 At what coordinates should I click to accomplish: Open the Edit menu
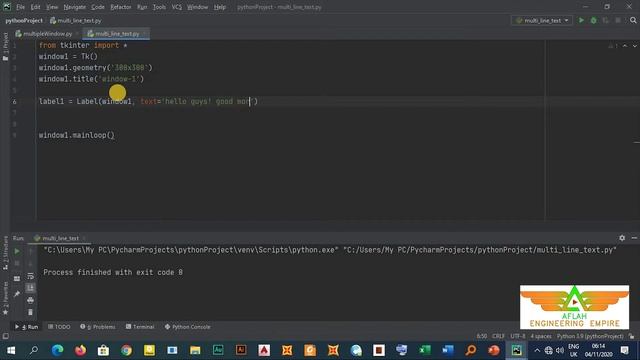pyautogui.click(x=36, y=7)
